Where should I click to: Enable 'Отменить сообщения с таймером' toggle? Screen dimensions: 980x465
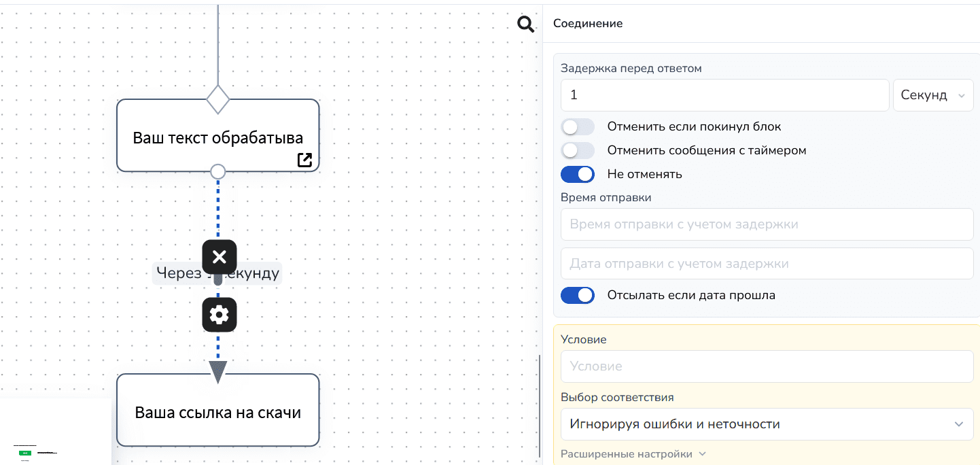coord(577,150)
